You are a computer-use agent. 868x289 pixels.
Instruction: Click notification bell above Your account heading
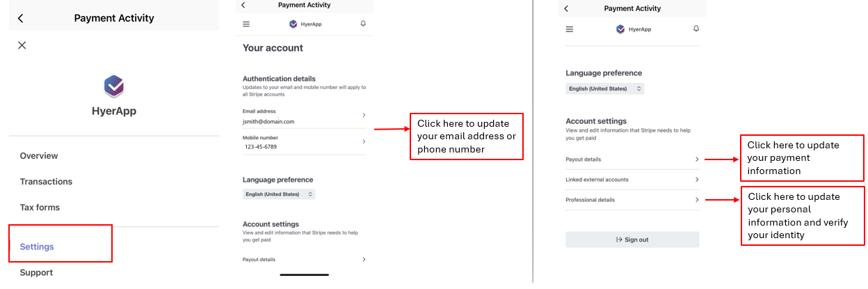coord(363,24)
